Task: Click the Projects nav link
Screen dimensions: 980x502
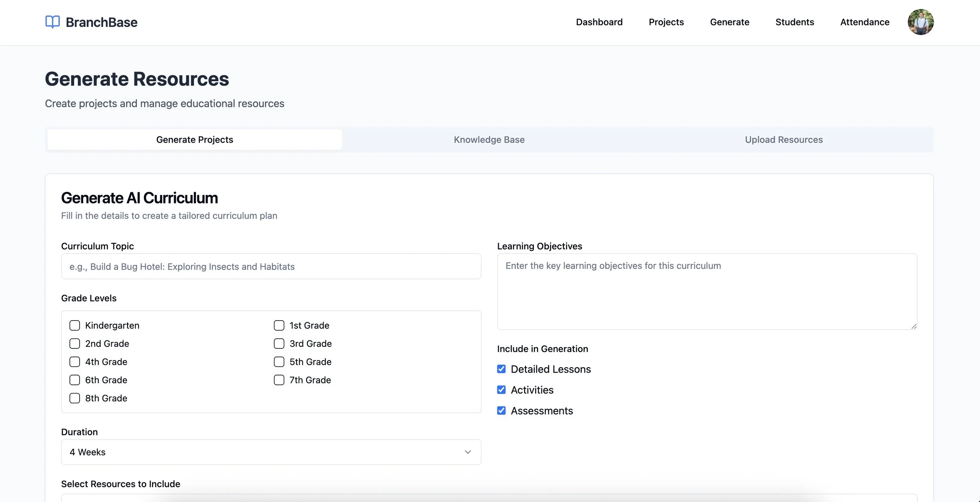Action: tap(666, 22)
